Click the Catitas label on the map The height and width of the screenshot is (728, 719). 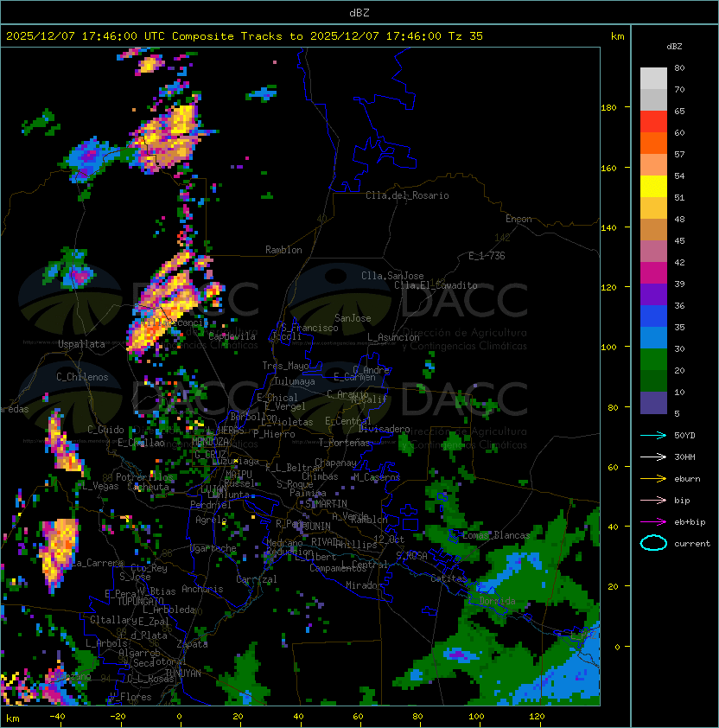449,578
